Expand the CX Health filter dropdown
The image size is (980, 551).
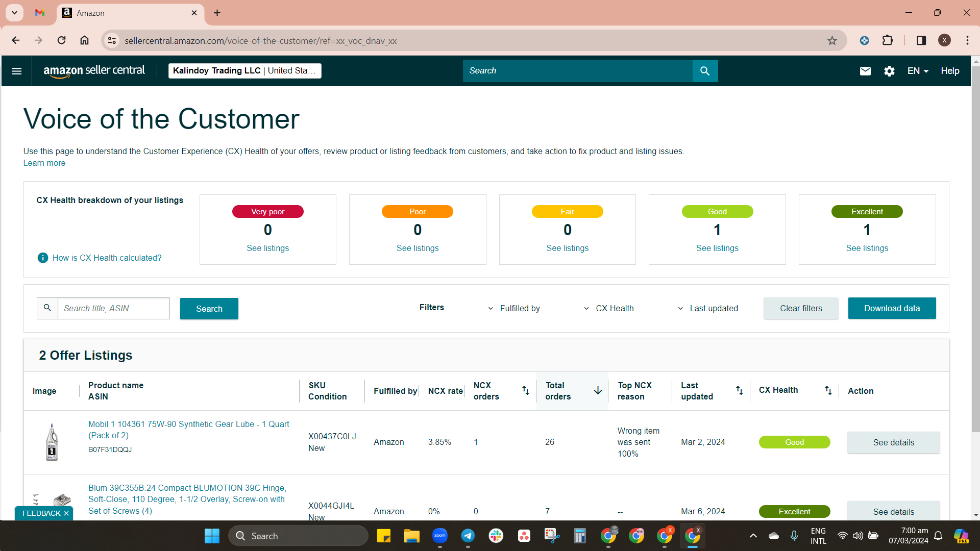(609, 308)
